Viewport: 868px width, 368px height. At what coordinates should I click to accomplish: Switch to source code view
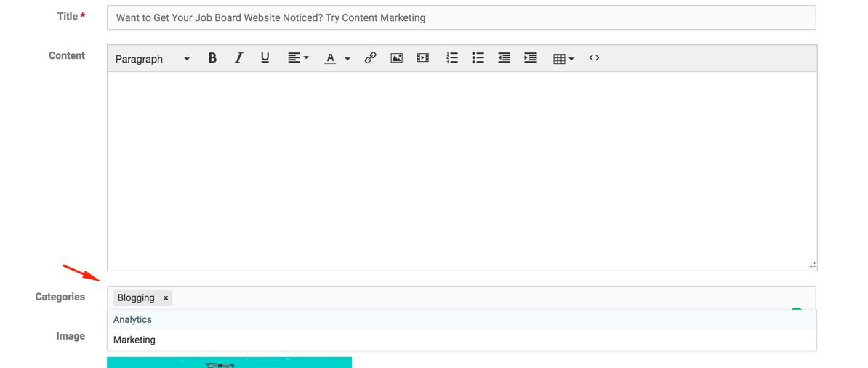tap(594, 57)
